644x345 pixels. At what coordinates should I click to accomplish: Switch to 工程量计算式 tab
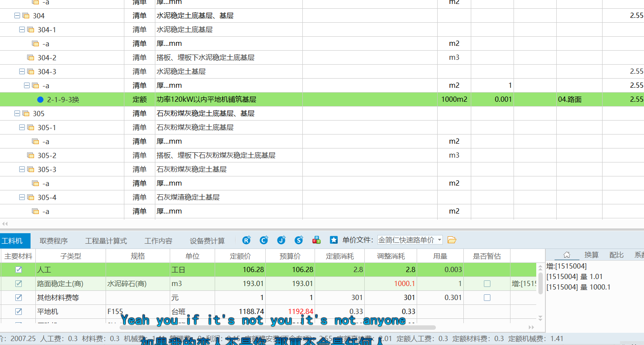coord(106,241)
